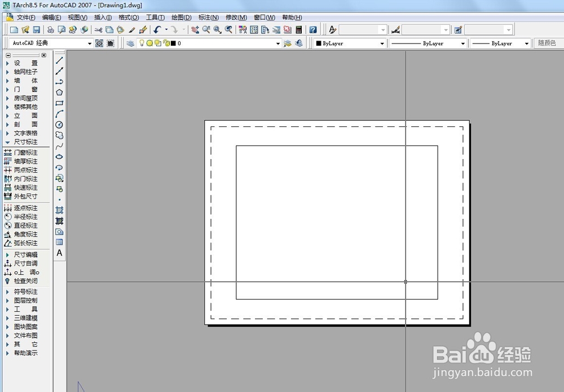The width and height of the screenshot is (564, 392).
Task: Open the QuickCalc calculator
Action: [x=298, y=29]
